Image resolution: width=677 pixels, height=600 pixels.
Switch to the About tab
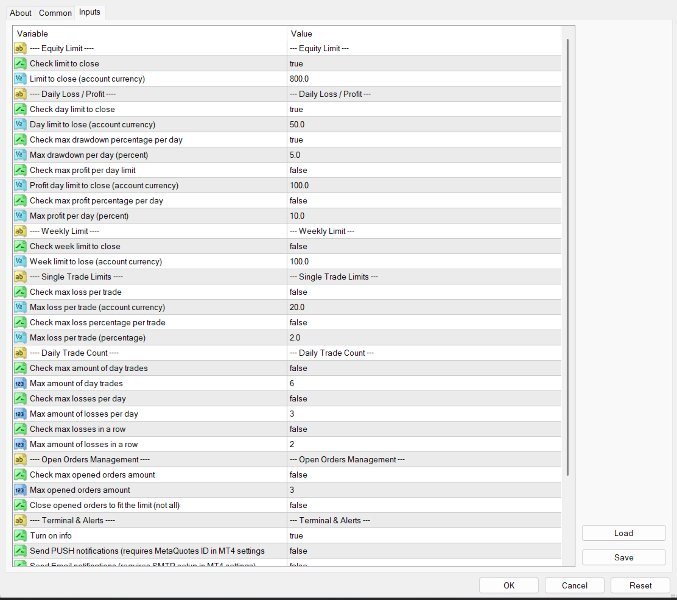tap(20, 13)
